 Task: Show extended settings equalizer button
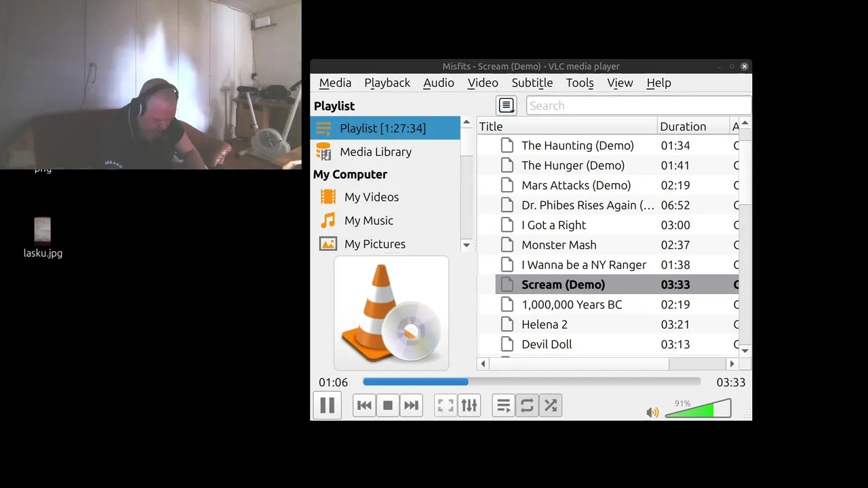(x=469, y=405)
